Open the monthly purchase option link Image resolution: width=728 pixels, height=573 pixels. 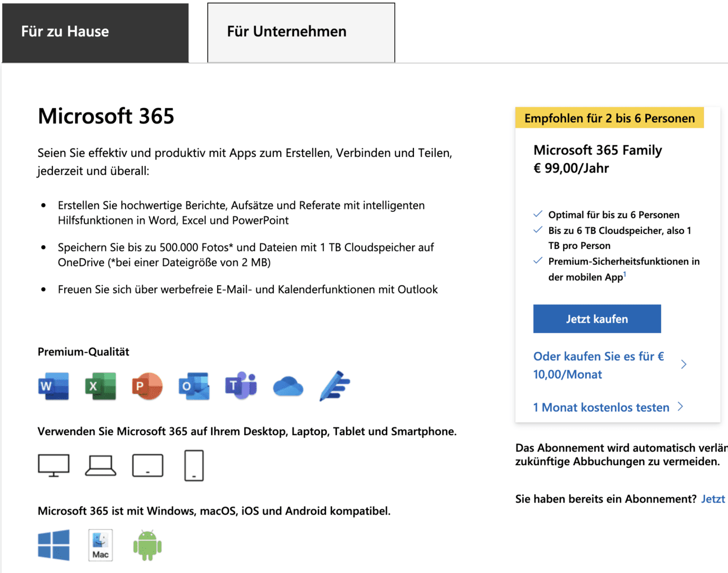point(599,365)
